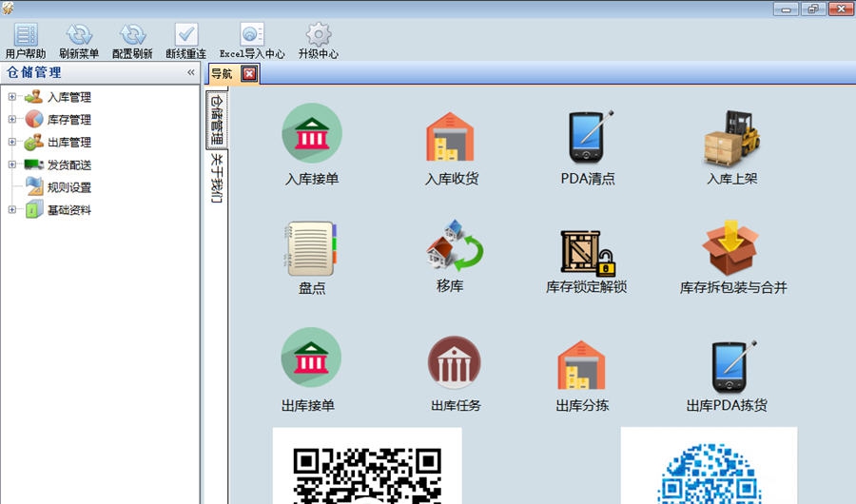Image resolution: width=856 pixels, height=504 pixels.
Task: Select 发货配送 in the tree
Action: (68, 165)
